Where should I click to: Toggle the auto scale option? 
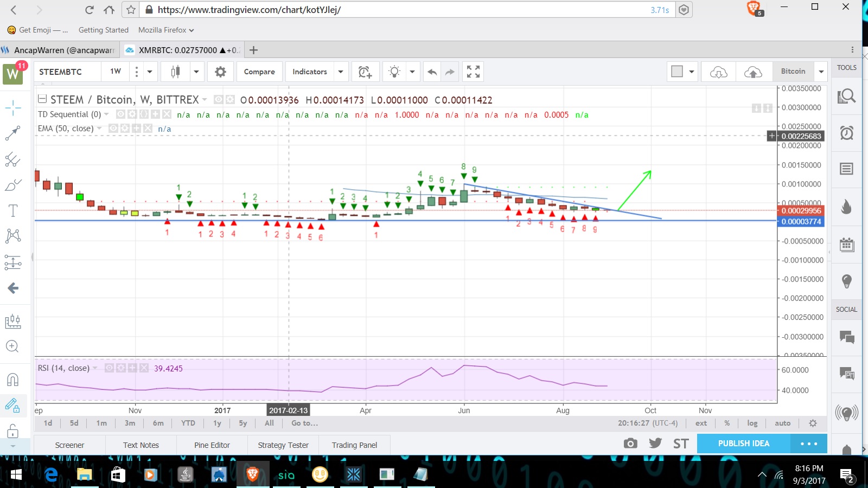click(782, 423)
